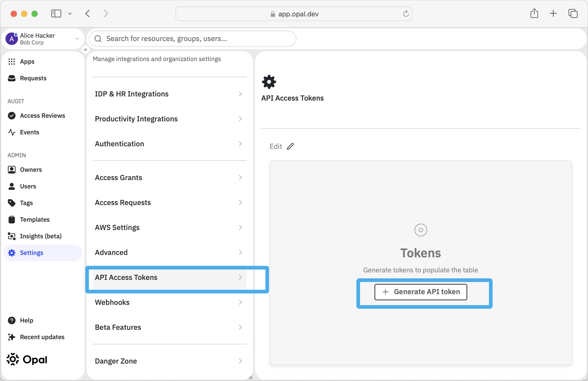
Task: Open Access Reviews link in sidebar
Action: (43, 116)
